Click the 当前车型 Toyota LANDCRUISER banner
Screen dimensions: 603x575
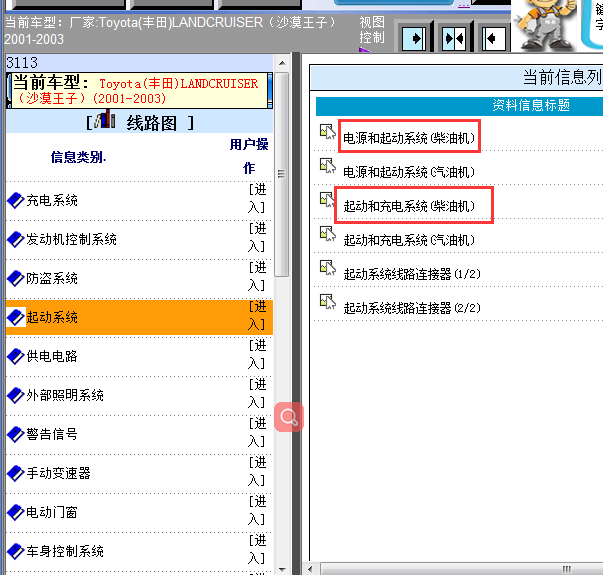tap(140, 90)
